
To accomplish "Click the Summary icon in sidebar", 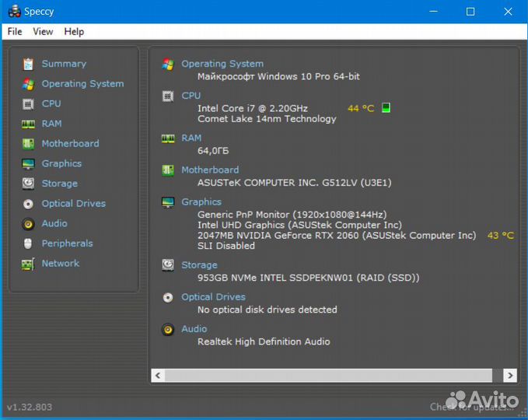I will (x=28, y=64).
